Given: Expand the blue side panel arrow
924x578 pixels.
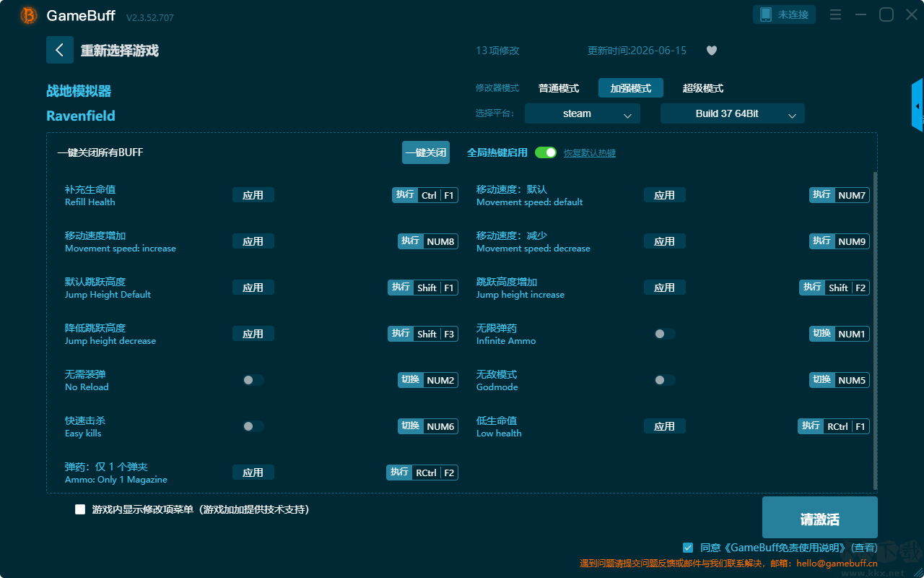Looking at the screenshot, I should 918,105.
